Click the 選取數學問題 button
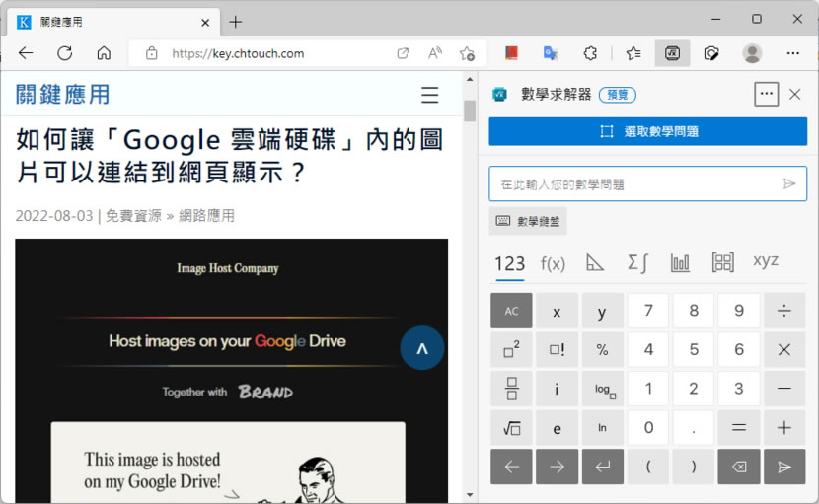Image resolution: width=819 pixels, height=504 pixels. [x=647, y=131]
